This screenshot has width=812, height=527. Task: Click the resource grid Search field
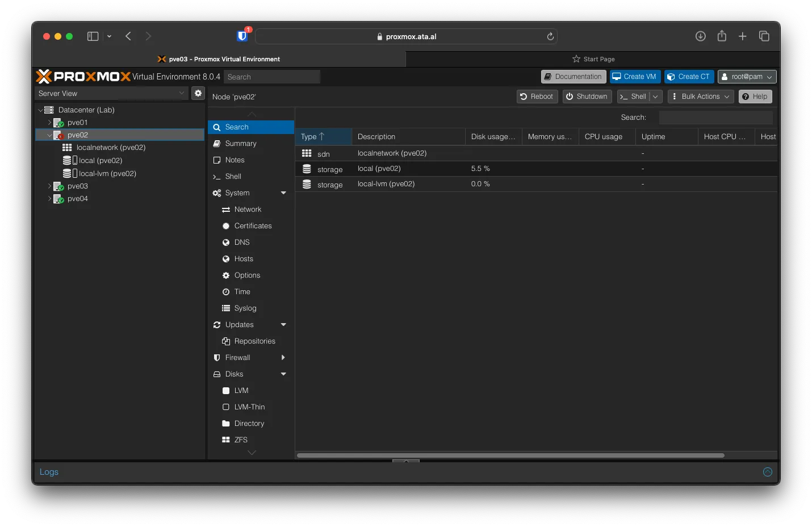click(715, 118)
